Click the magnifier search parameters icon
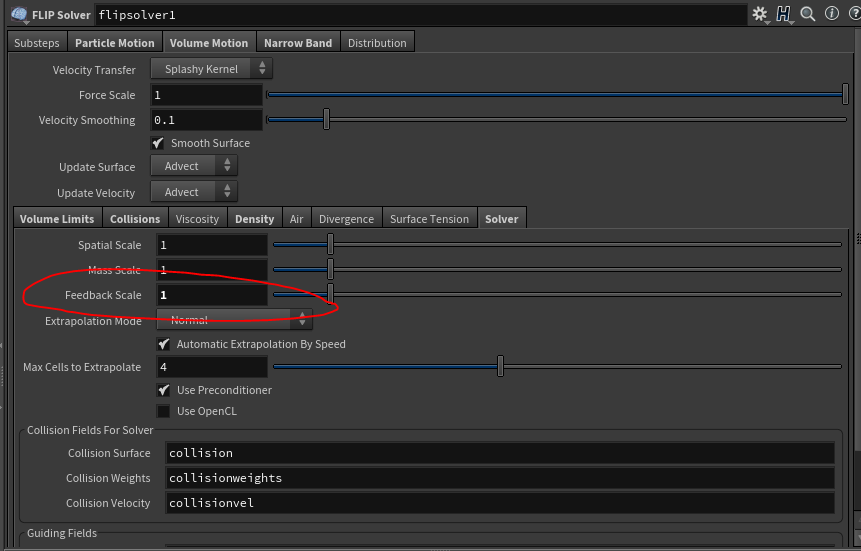 807,14
